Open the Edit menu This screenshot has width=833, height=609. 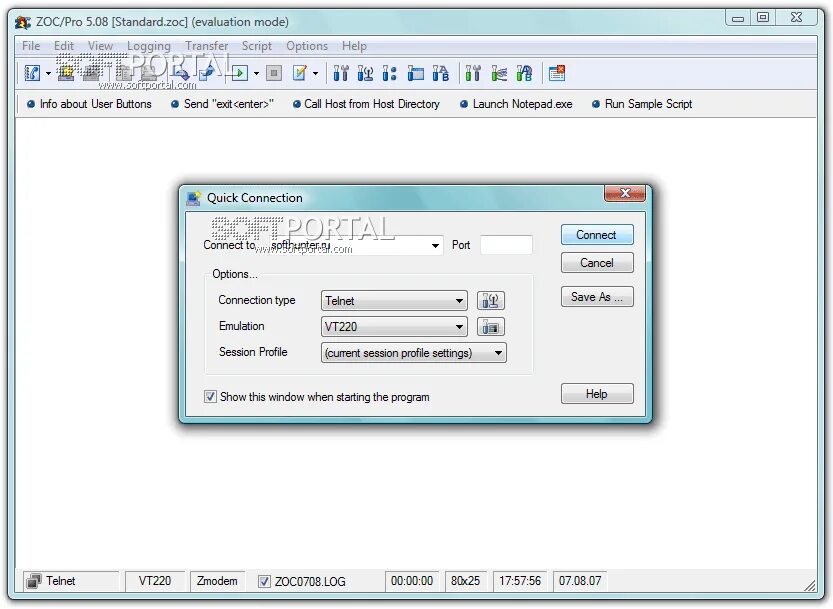[64, 46]
